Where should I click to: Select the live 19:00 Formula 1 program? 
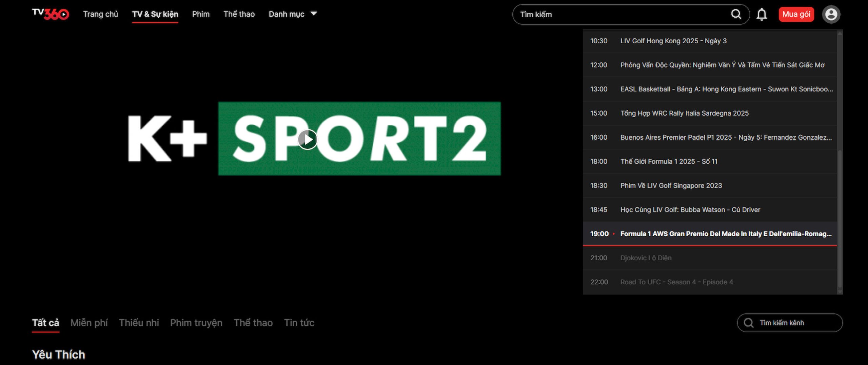pos(710,234)
